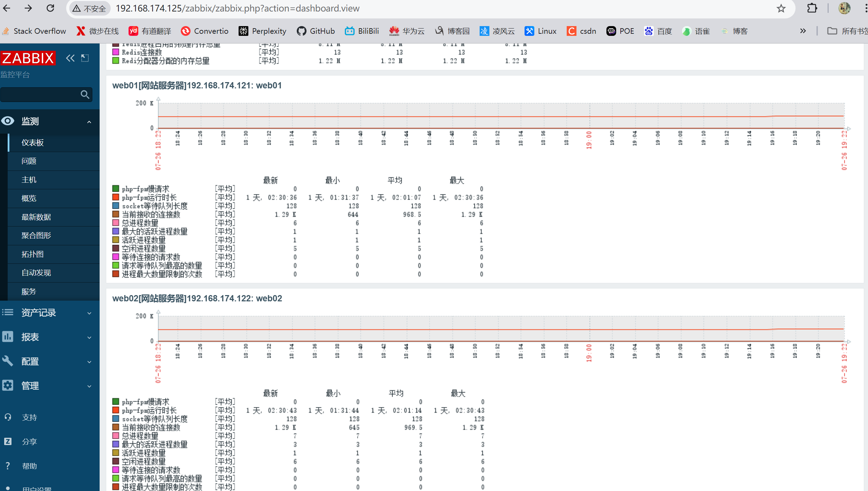Open the web01 graph title link
The width and height of the screenshot is (868, 491).
click(x=197, y=86)
